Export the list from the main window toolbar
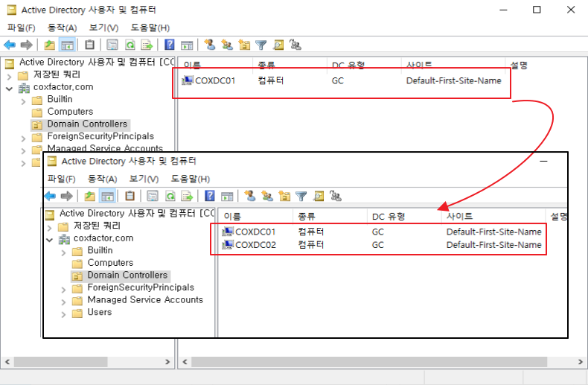The image size is (588, 385). [147, 45]
